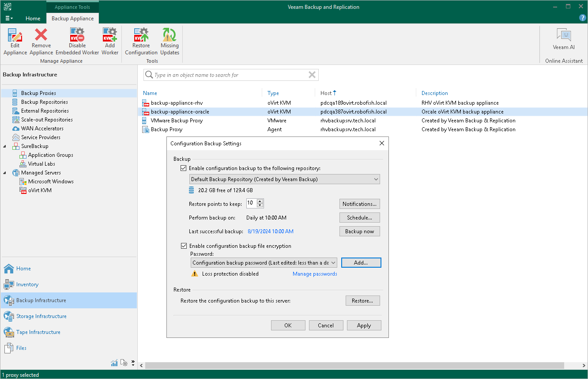Screen dimensions: 588x379
Task: Click the Backup now button
Action: coord(359,231)
